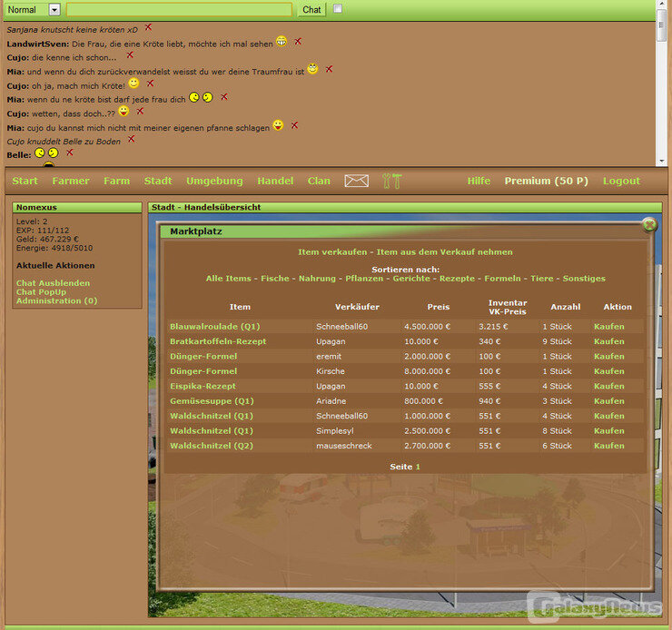The width and height of the screenshot is (672, 630).
Task: Go to the Start menu item
Action: pyautogui.click(x=25, y=181)
